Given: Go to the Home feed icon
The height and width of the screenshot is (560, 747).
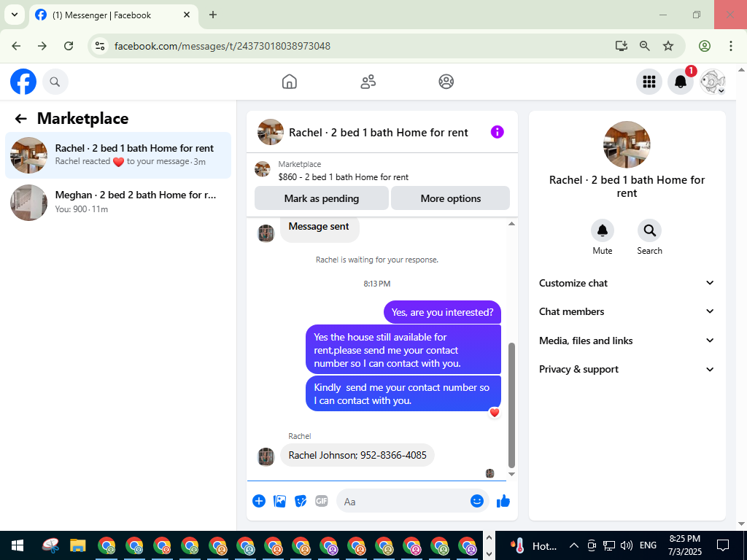Looking at the screenshot, I should pos(289,82).
